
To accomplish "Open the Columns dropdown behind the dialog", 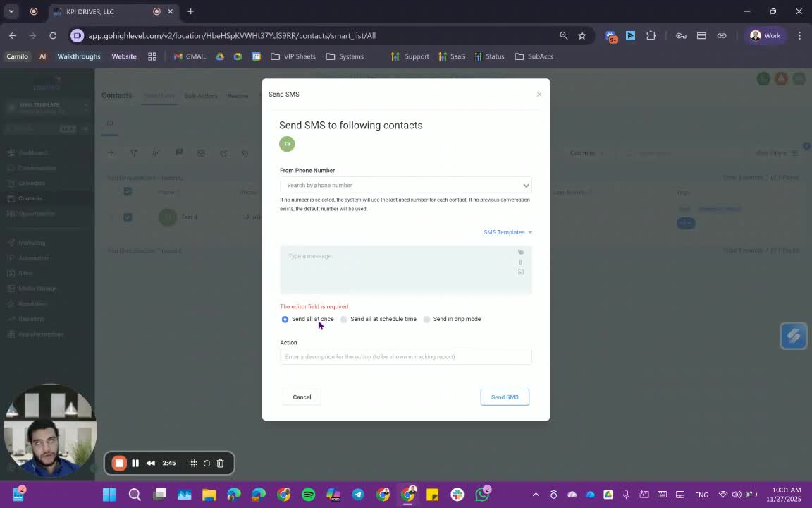I will pos(586,153).
